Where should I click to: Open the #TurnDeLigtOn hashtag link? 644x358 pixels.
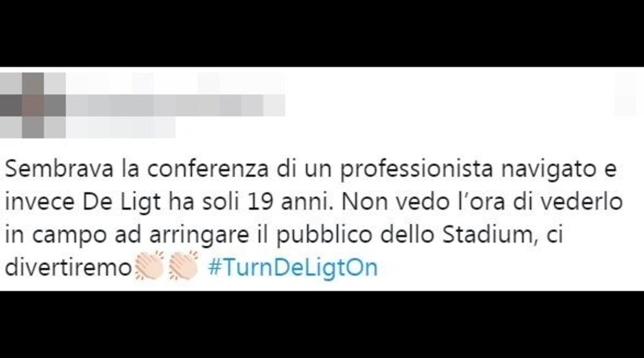click(293, 268)
